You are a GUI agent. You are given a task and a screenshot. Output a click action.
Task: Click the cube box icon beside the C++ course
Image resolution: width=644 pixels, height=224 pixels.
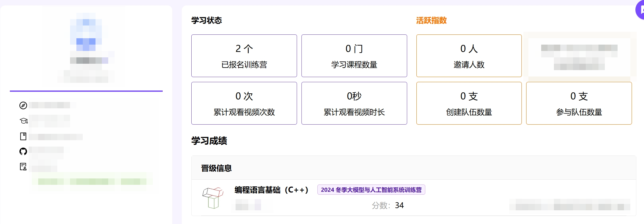[x=213, y=198]
